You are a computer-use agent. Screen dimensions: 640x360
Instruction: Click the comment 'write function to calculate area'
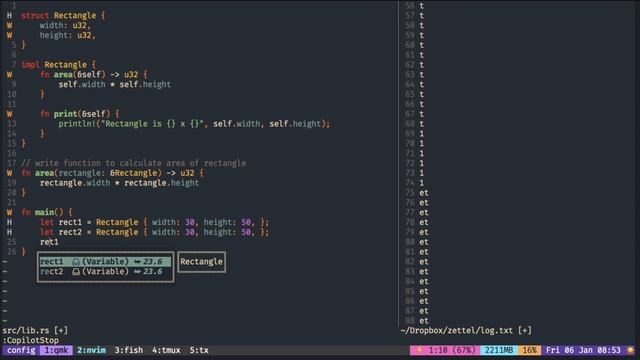point(133,163)
